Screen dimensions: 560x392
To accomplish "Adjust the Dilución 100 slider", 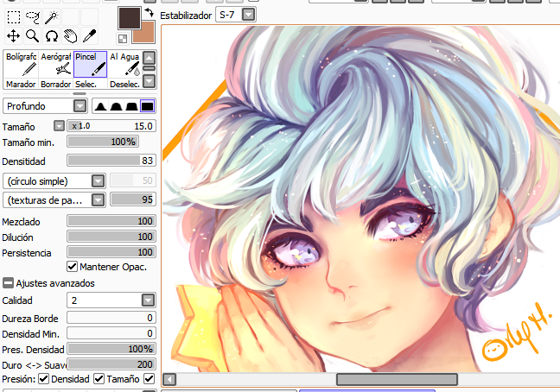I will (111, 237).
